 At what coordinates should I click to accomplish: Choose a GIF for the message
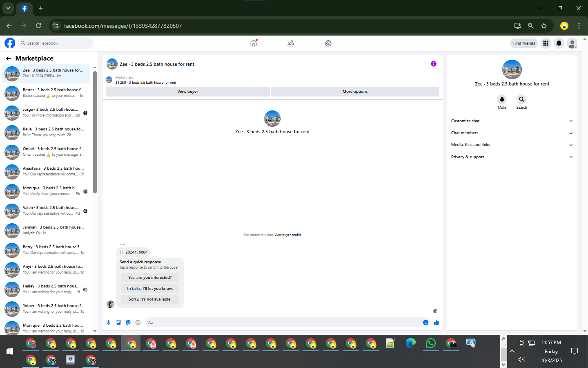(138, 323)
